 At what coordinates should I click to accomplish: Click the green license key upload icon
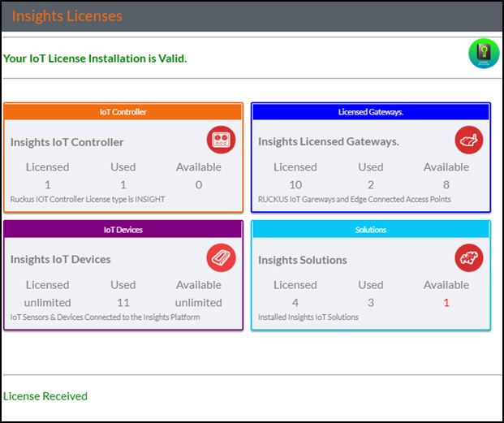[484, 54]
